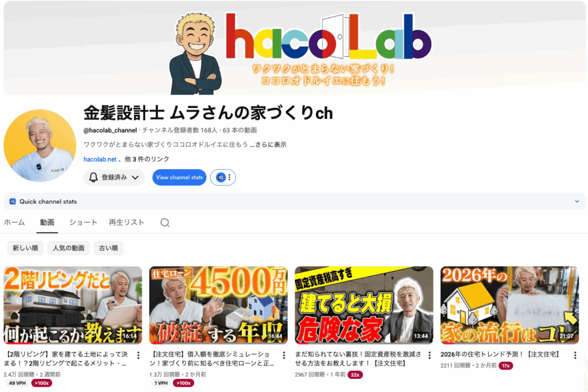Switch to the 再生リスト tab
Viewport: 588px width, 392px height.
tap(126, 222)
